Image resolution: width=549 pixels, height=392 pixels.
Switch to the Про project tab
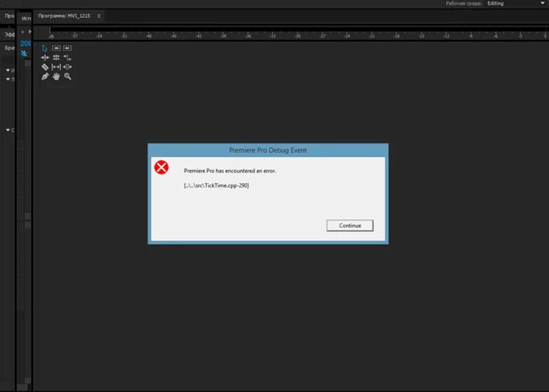coord(10,16)
